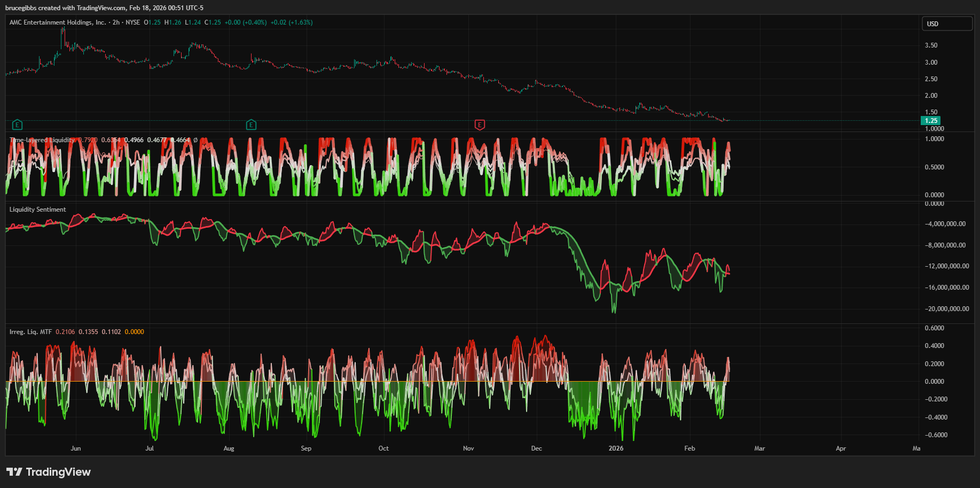980x488 pixels.
Task: Open the USD currency selector
Action: (947, 24)
